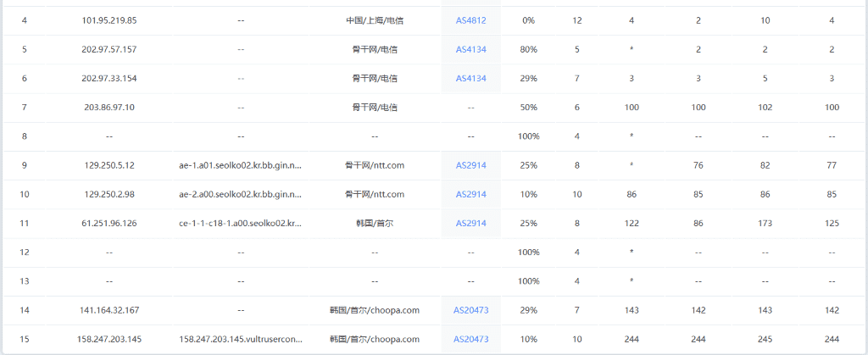Click the 82 latency value

point(765,165)
